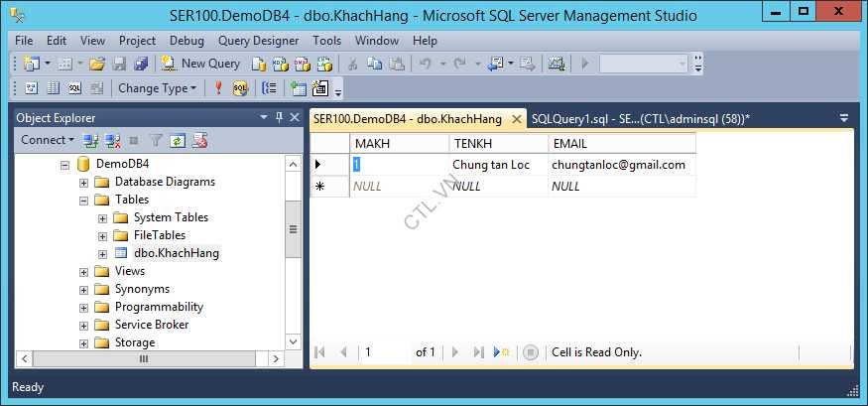Click the Disconnect icon in Object Explorer
Screen dimensions: 868x406
pyautogui.click(x=112, y=141)
